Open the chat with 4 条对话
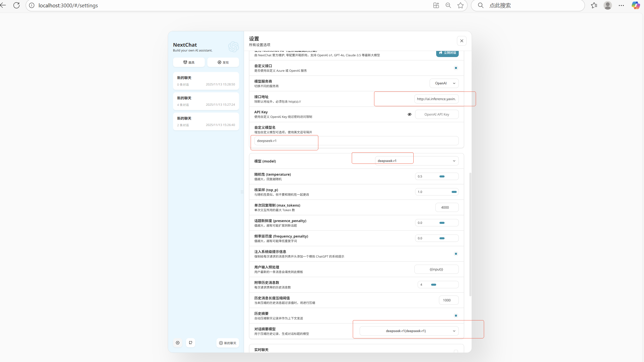This screenshot has width=644, height=362. click(x=206, y=101)
